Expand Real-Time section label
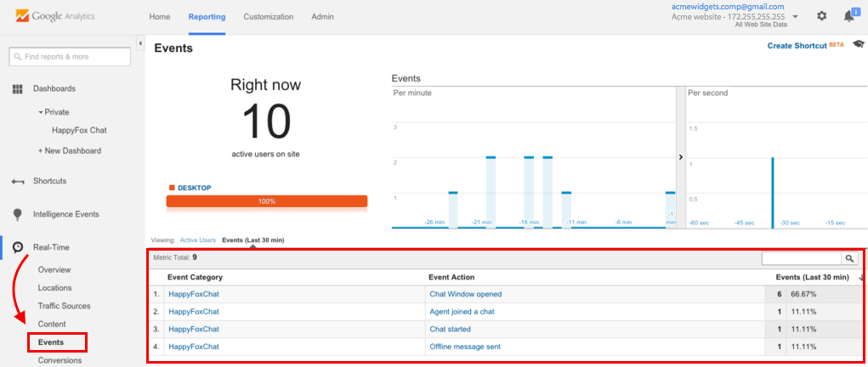The width and height of the screenshot is (868, 367). pos(52,247)
